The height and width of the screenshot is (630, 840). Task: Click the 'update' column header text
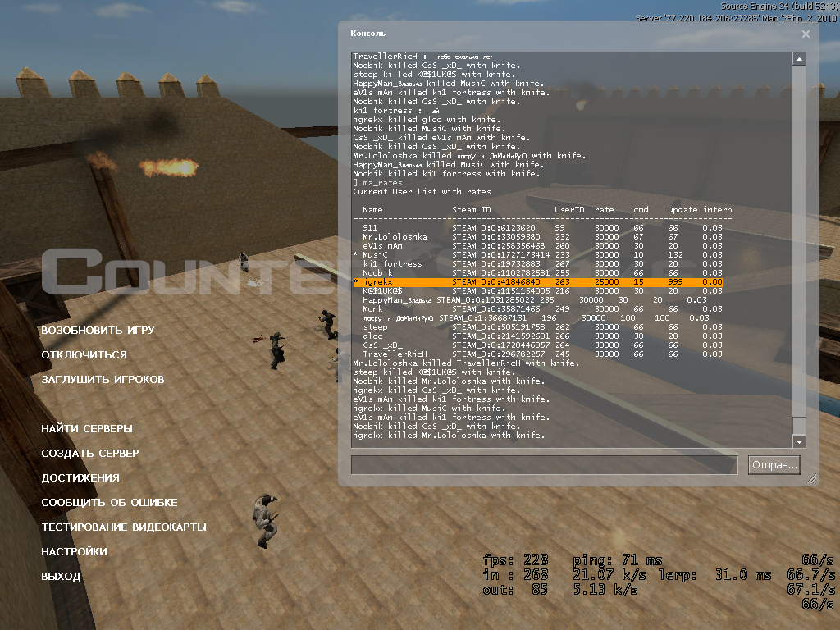pyautogui.click(x=682, y=209)
